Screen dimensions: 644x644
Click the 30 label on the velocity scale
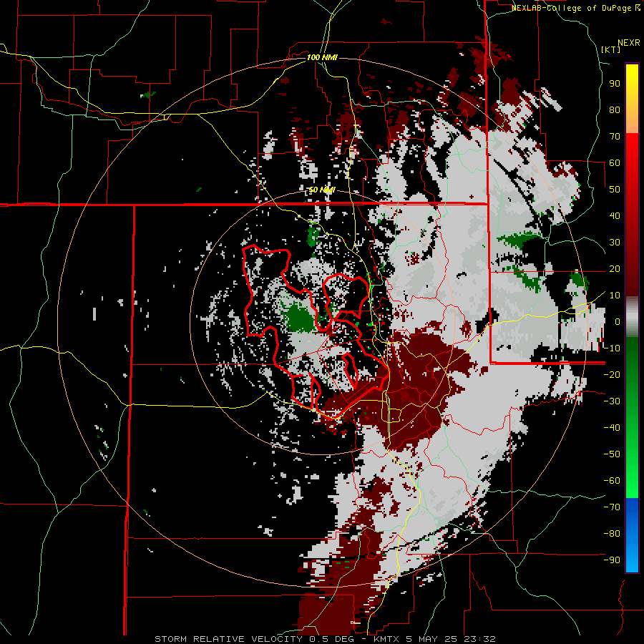(x=615, y=243)
